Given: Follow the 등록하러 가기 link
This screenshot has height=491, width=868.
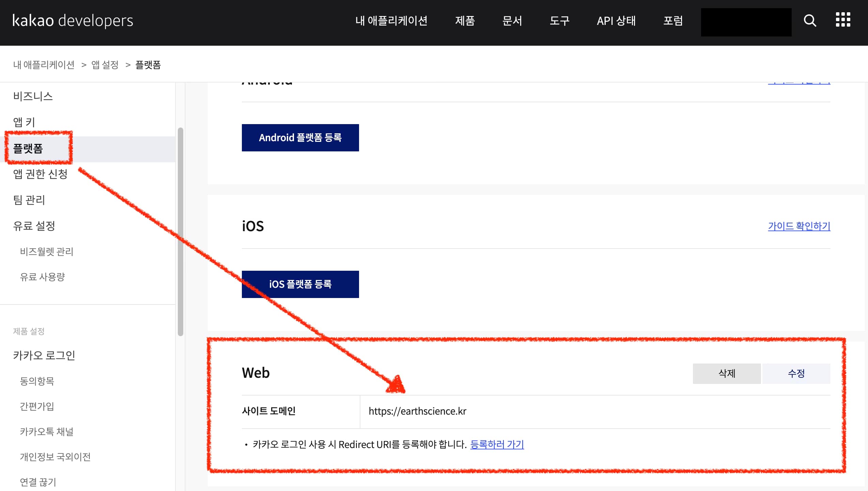Looking at the screenshot, I should coord(497,444).
